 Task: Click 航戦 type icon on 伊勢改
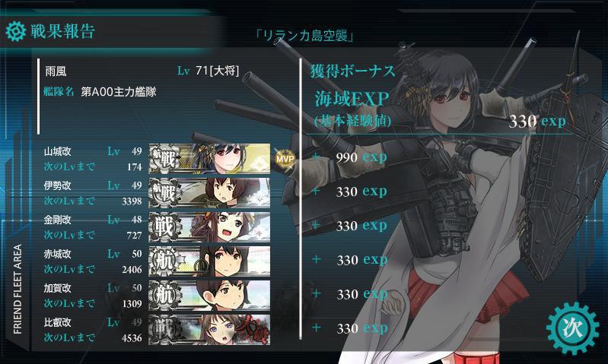click(164, 192)
